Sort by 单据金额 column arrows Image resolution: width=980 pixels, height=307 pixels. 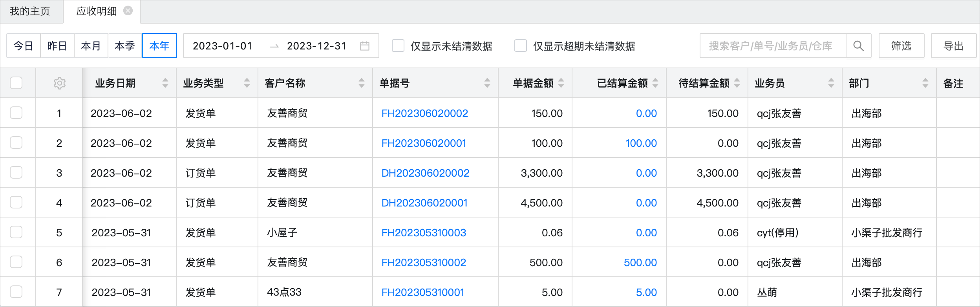tap(561, 83)
